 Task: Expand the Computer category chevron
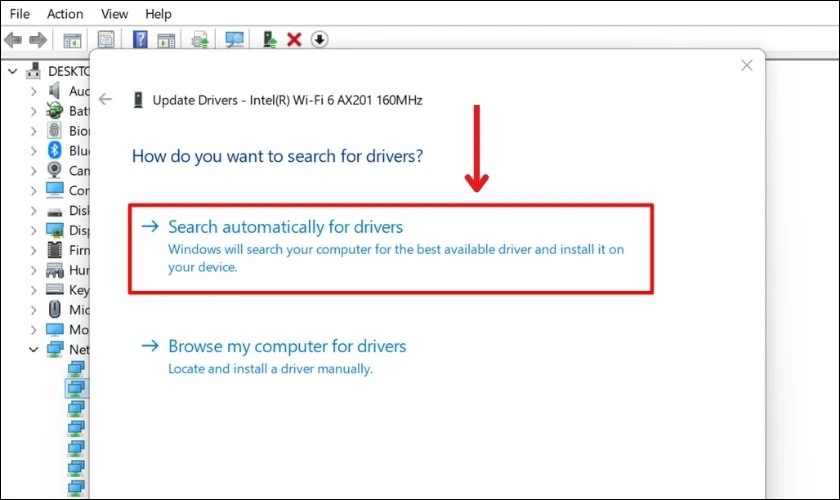[x=33, y=191]
